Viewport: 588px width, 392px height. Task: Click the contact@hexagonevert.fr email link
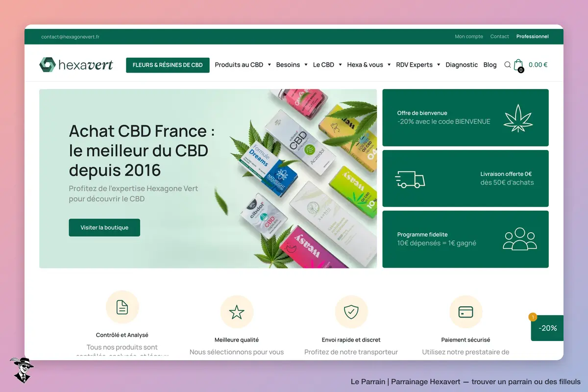click(x=70, y=37)
